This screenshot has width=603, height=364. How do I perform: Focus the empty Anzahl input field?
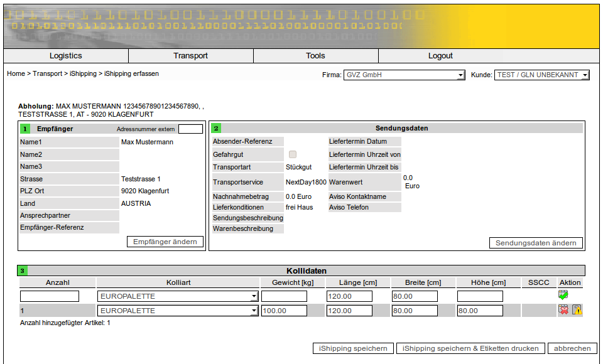[x=50, y=296]
